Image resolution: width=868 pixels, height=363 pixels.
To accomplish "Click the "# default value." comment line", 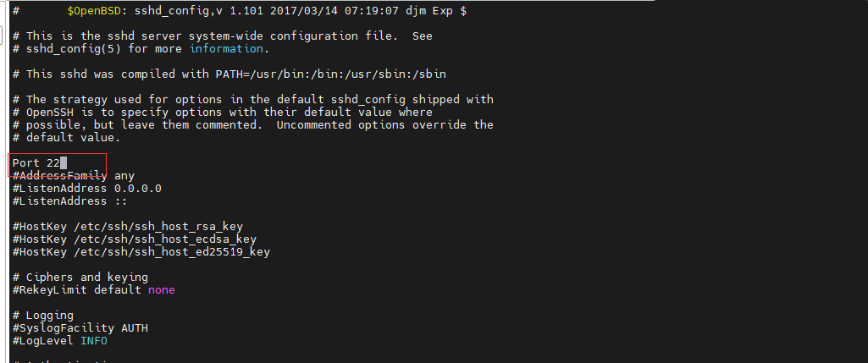I will (66, 138).
